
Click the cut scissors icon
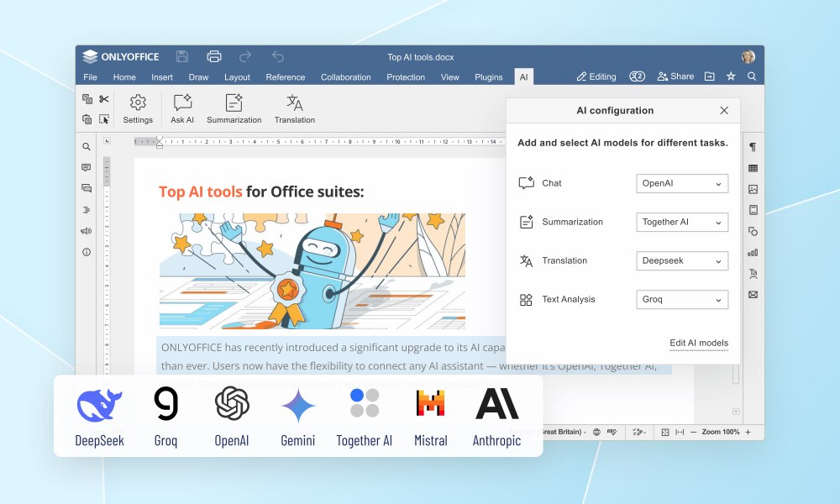click(x=104, y=99)
